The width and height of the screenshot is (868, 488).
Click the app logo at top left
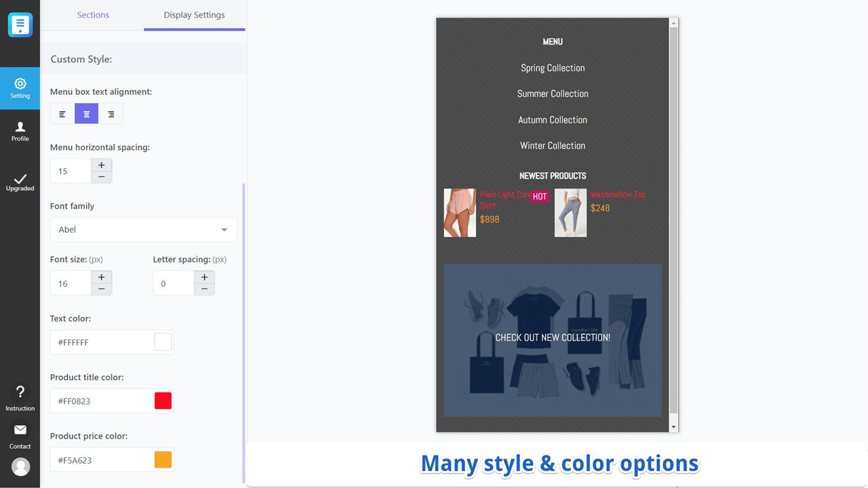point(20,24)
